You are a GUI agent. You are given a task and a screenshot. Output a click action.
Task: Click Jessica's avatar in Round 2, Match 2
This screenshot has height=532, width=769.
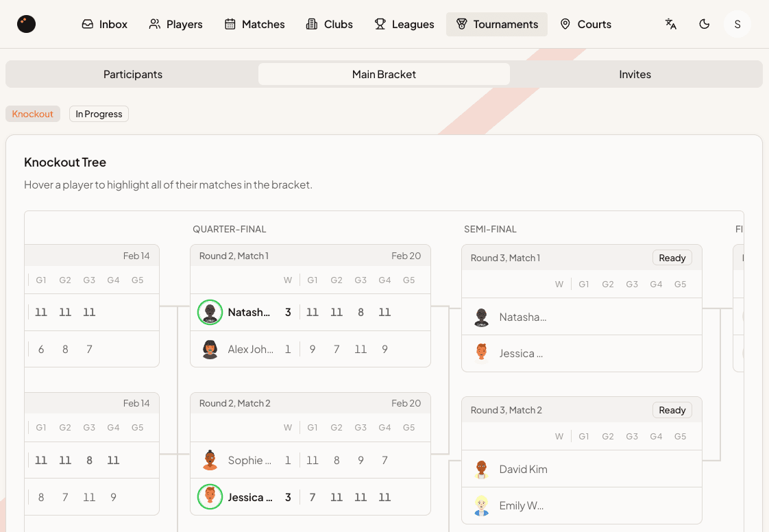pyautogui.click(x=210, y=497)
